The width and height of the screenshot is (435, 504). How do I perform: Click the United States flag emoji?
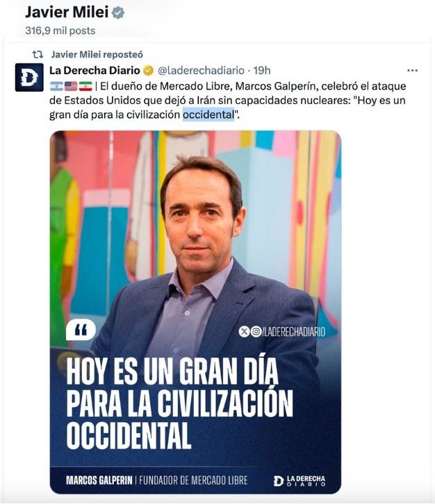point(71,86)
